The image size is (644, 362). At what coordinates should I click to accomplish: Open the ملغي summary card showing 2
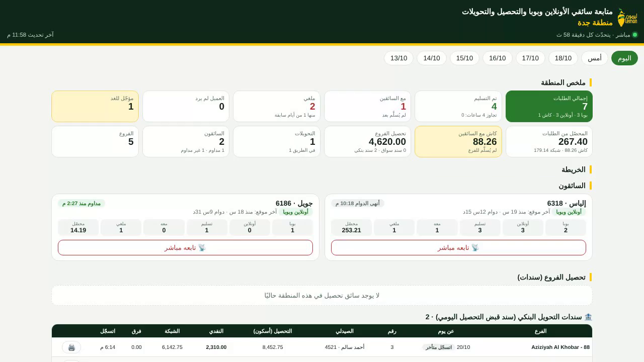[277, 106]
